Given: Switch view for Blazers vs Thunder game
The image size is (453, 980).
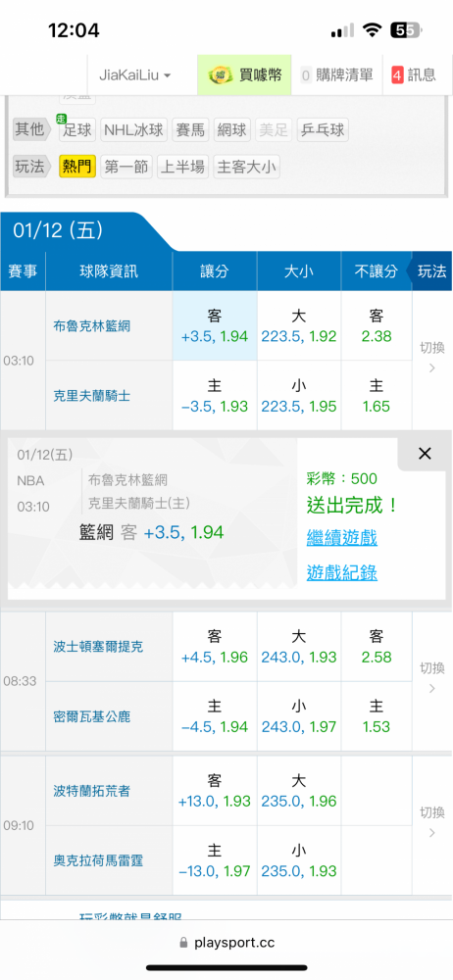Looking at the screenshot, I should (431, 822).
